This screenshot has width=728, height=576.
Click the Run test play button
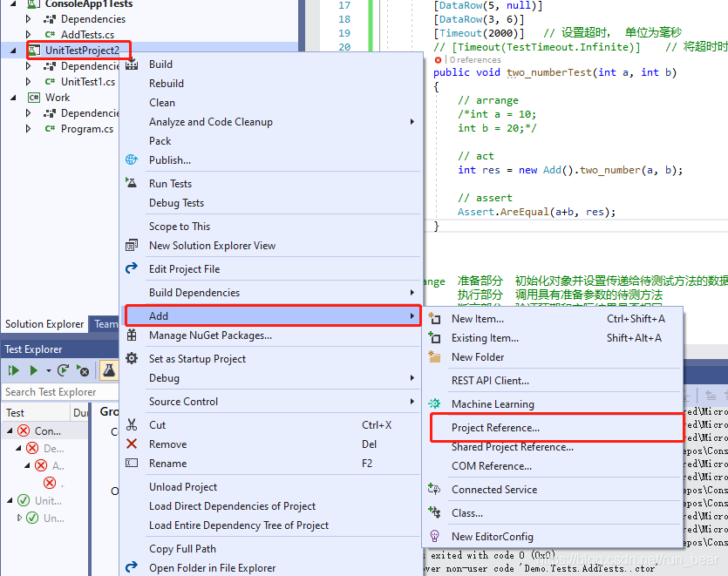coord(33,370)
